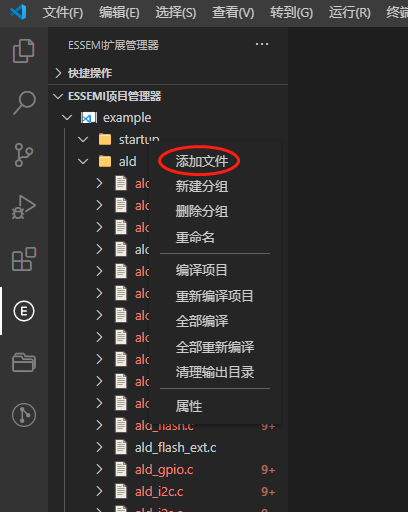
Task: Select 重新编译项目 in the context menu
Action: 215,296
